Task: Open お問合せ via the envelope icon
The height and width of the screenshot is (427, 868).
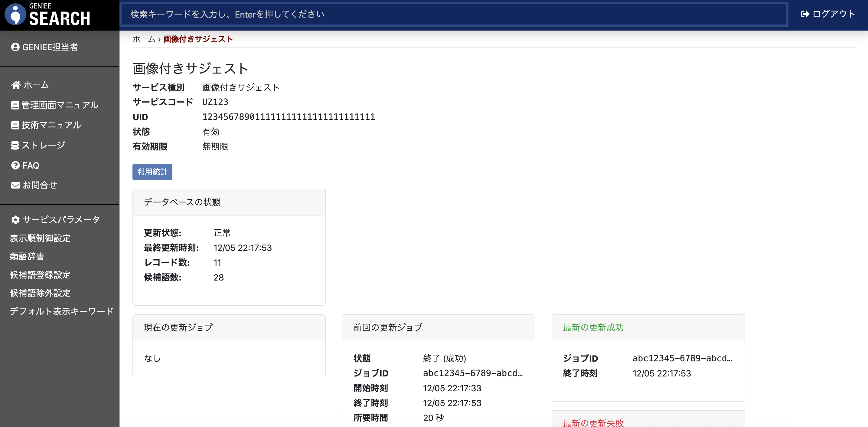Action: click(15, 185)
